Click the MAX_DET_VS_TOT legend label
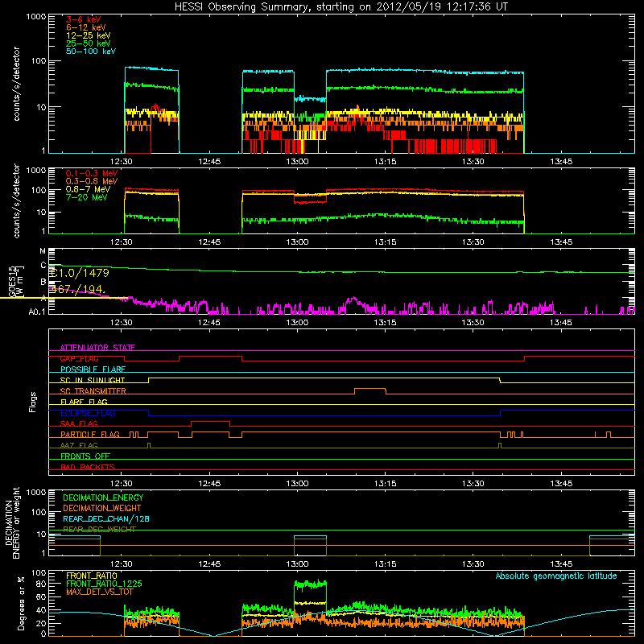Screen dimensions: 644x644 pos(100,592)
